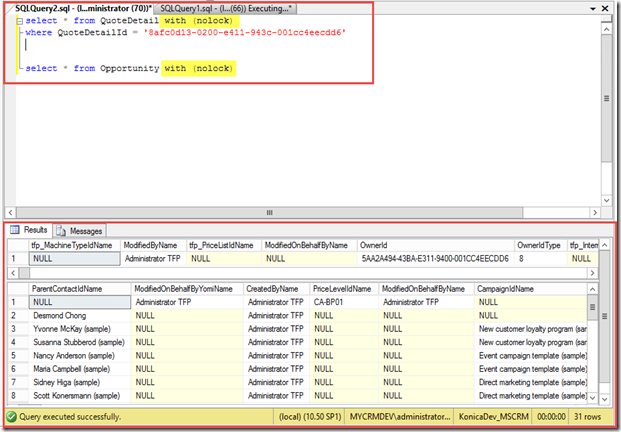Viewport: 621px width, 432px height.
Task: Click the Scott Konersmann (sample) cell
Action: click(80, 396)
